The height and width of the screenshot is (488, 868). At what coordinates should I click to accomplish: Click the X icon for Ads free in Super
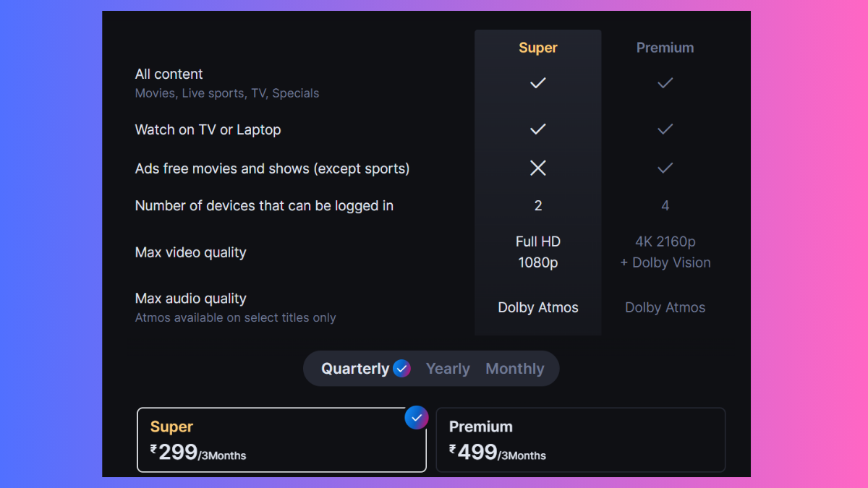coord(537,168)
